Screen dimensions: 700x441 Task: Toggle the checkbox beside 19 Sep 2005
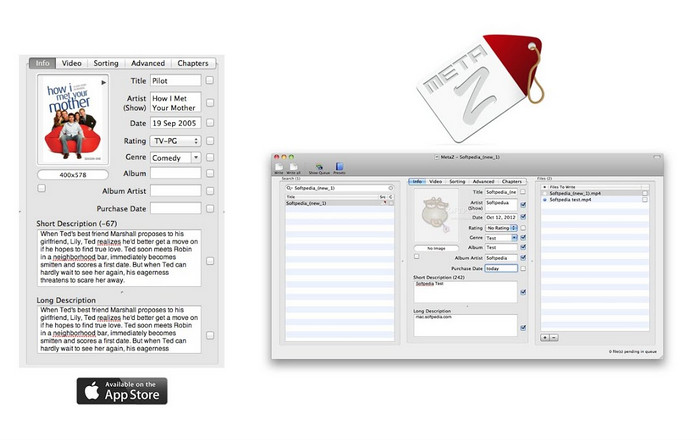coord(210,123)
